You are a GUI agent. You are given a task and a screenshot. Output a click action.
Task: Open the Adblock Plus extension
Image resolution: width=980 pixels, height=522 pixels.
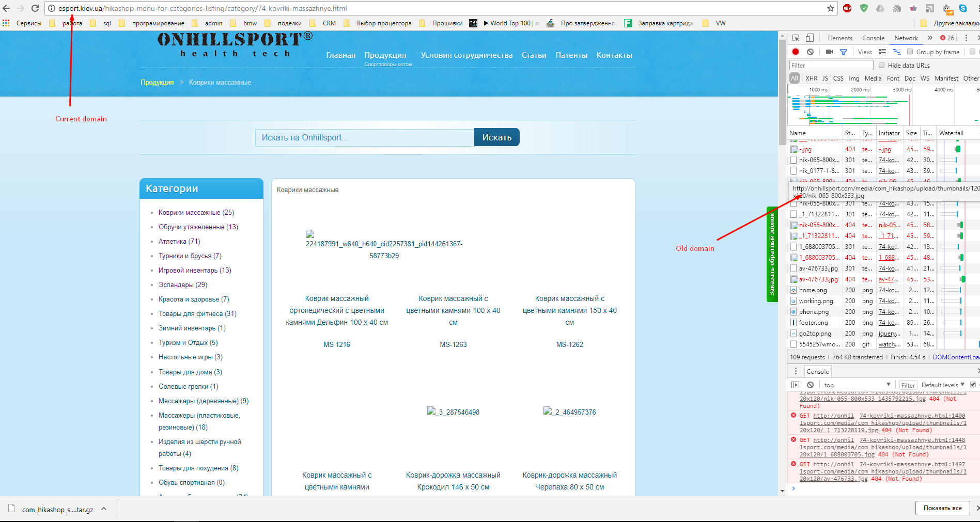point(847,8)
